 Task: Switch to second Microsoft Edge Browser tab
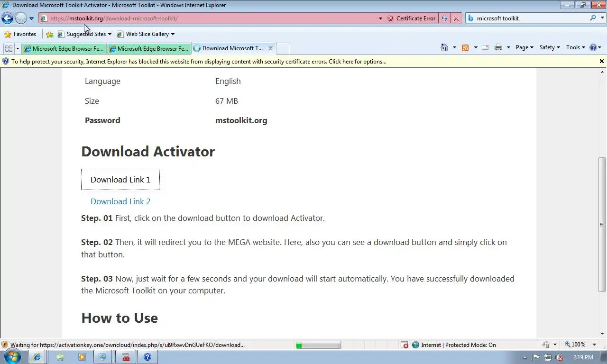pyautogui.click(x=148, y=48)
